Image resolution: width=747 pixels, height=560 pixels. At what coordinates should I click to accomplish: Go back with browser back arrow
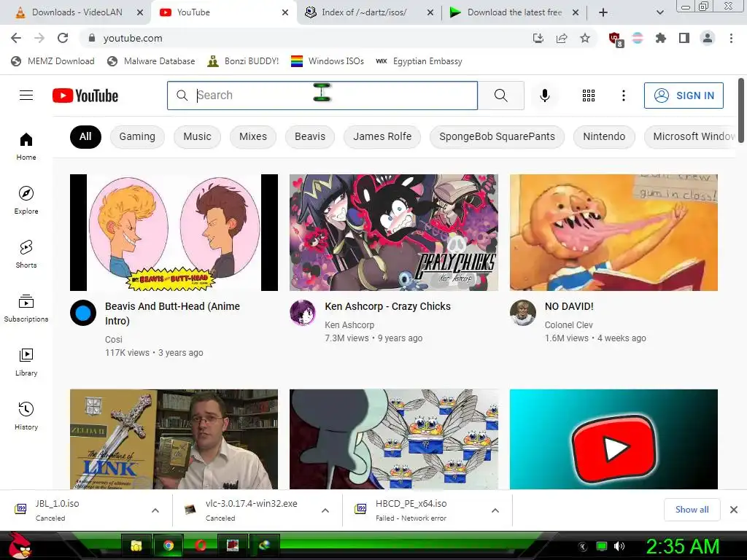[16, 38]
